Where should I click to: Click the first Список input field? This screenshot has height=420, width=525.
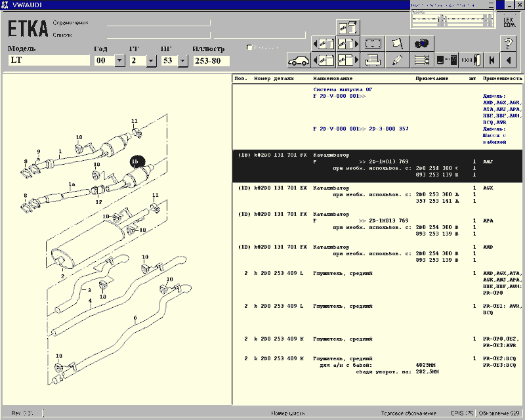coord(159,35)
